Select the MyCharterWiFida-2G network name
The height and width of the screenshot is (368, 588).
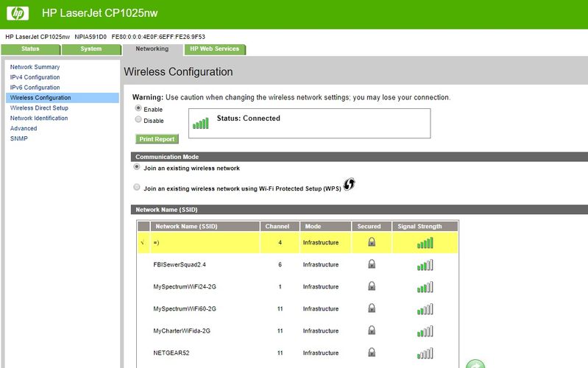182,331
